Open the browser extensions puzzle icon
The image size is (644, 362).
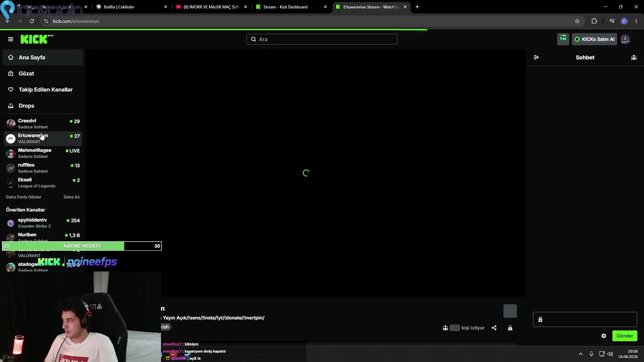coord(594,21)
